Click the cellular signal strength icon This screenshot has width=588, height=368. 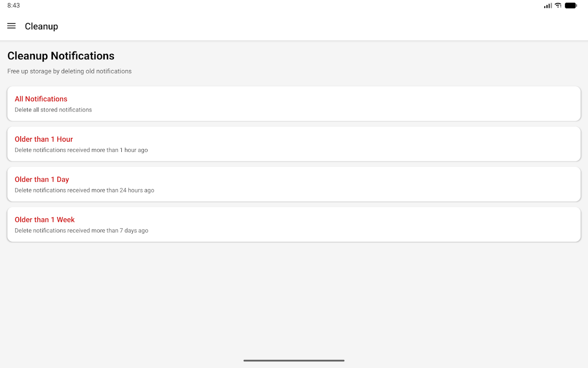point(548,6)
